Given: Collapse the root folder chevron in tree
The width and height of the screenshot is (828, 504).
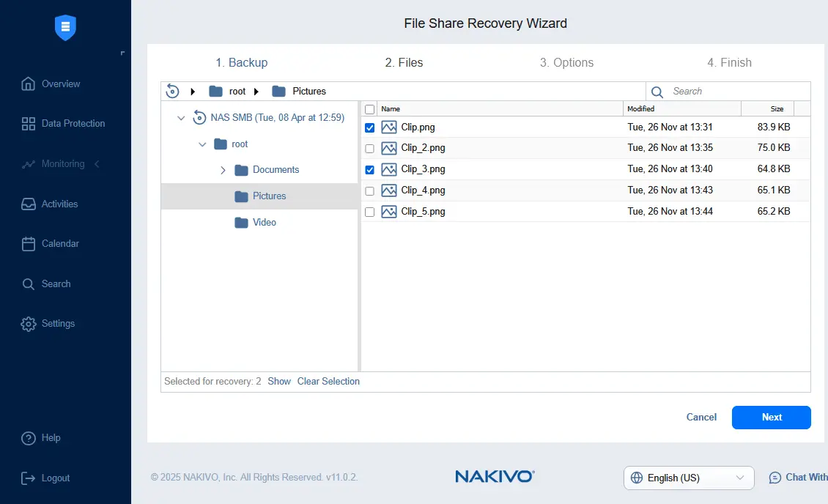Looking at the screenshot, I should pos(202,144).
